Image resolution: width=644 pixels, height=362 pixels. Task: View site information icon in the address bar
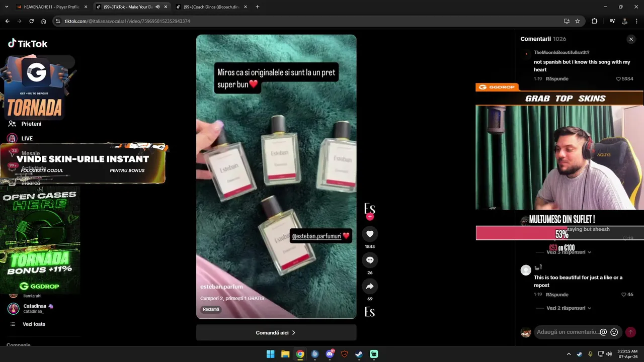click(x=58, y=21)
